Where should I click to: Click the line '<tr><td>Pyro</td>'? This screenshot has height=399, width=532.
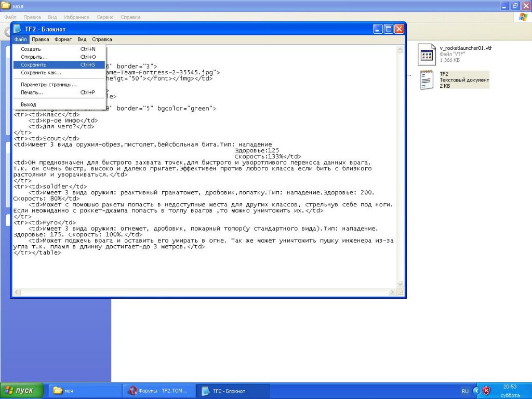point(45,222)
